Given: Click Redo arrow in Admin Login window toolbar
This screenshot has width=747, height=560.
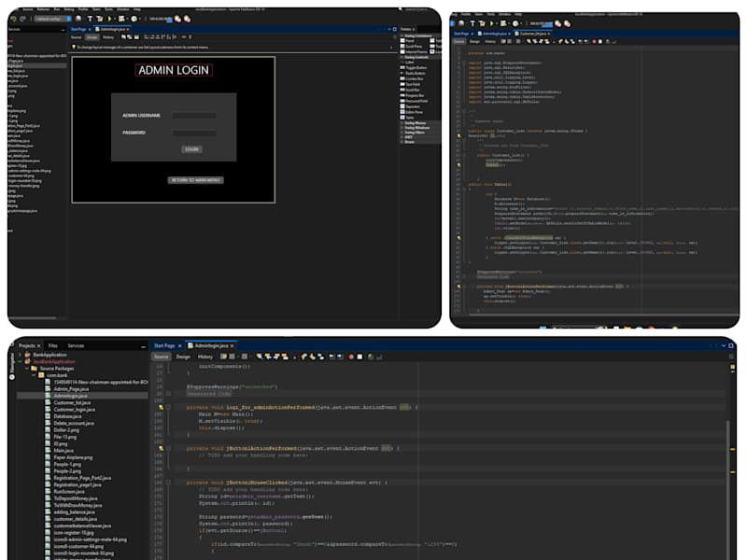Looking at the screenshot, I should [22, 19].
